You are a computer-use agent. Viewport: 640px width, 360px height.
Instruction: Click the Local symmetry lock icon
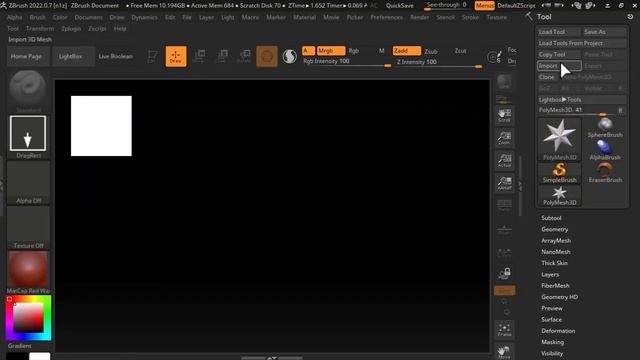coord(504,273)
